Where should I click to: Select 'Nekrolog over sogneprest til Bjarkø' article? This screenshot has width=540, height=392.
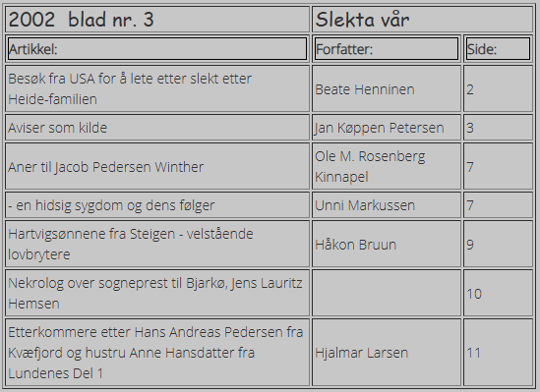[x=157, y=293]
